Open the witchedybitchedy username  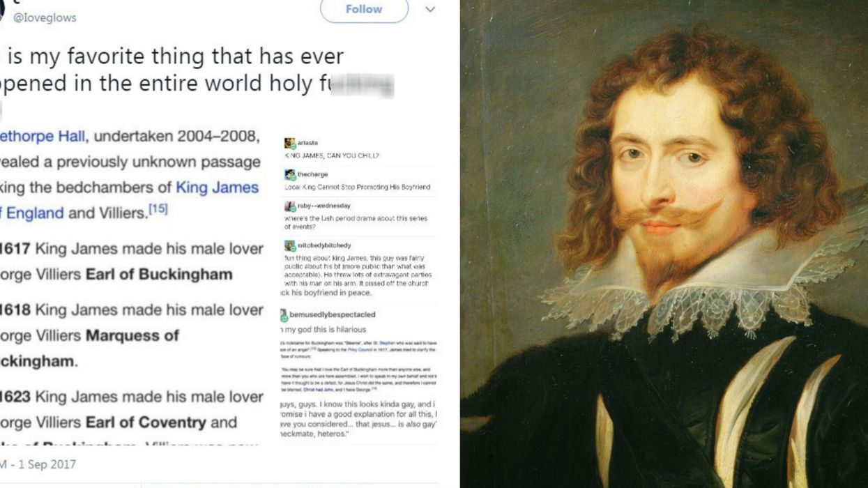pos(324,245)
